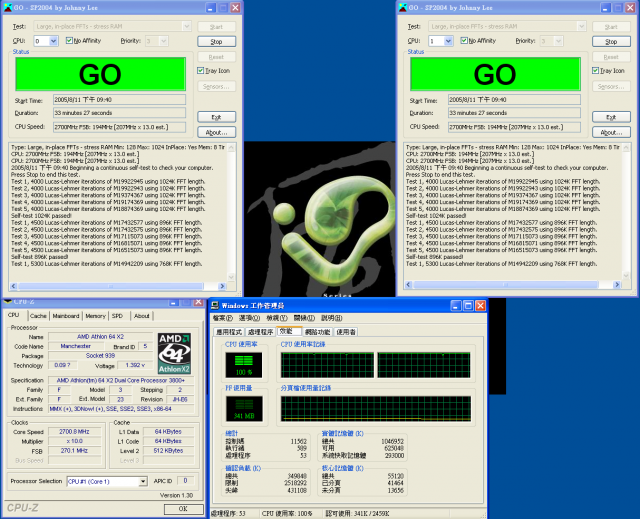The image size is (640, 519).
Task: Open About in left SP2004 window
Action: click(216, 132)
